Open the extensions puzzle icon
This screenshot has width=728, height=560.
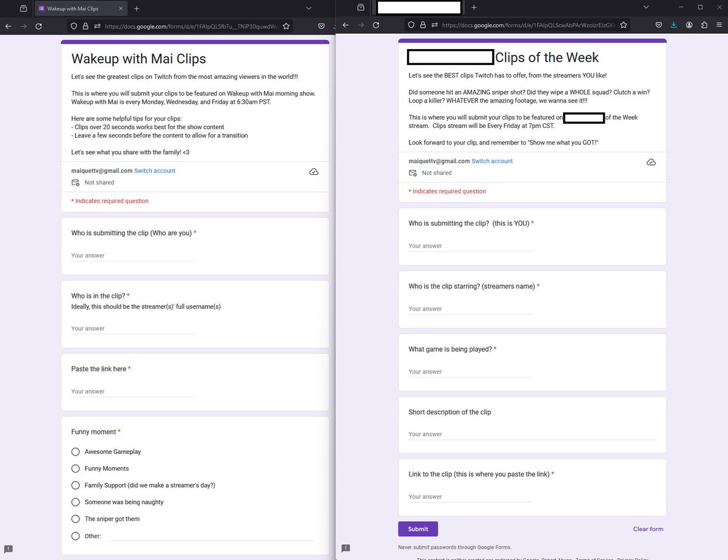[704, 25]
